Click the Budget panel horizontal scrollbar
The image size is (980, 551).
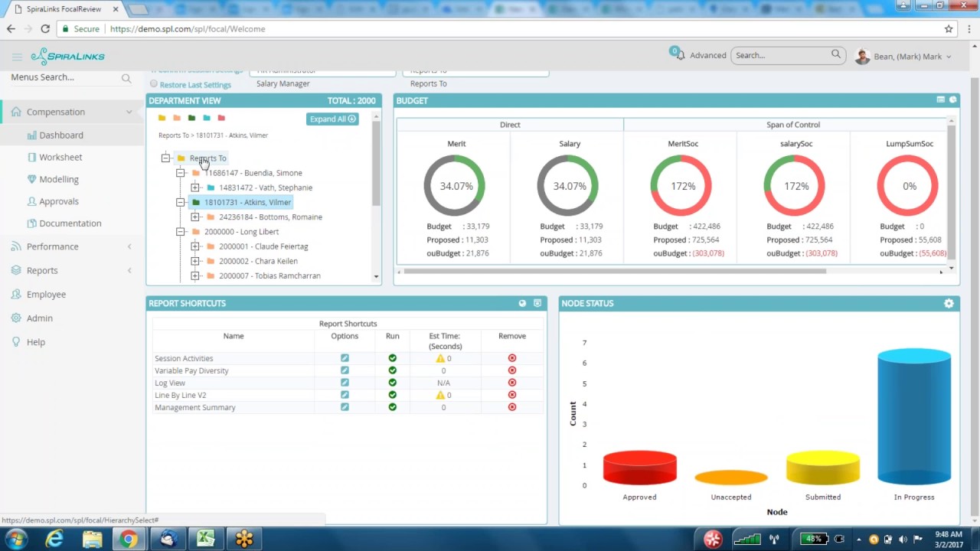pyautogui.click(x=615, y=271)
